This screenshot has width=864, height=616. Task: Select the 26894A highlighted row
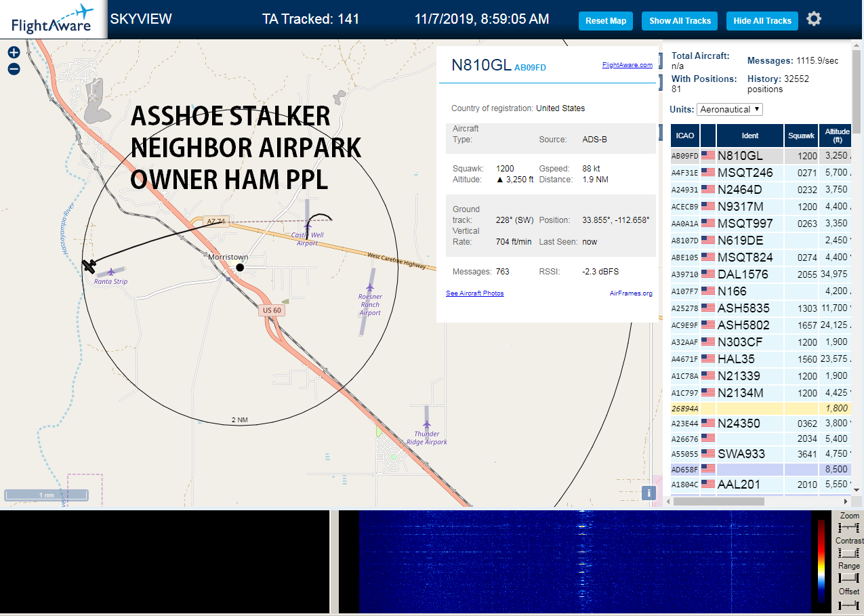point(761,408)
